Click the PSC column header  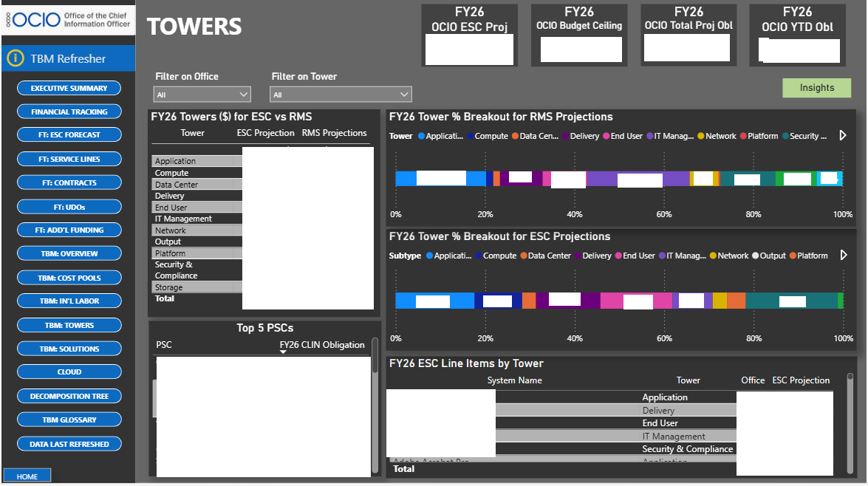(x=164, y=345)
